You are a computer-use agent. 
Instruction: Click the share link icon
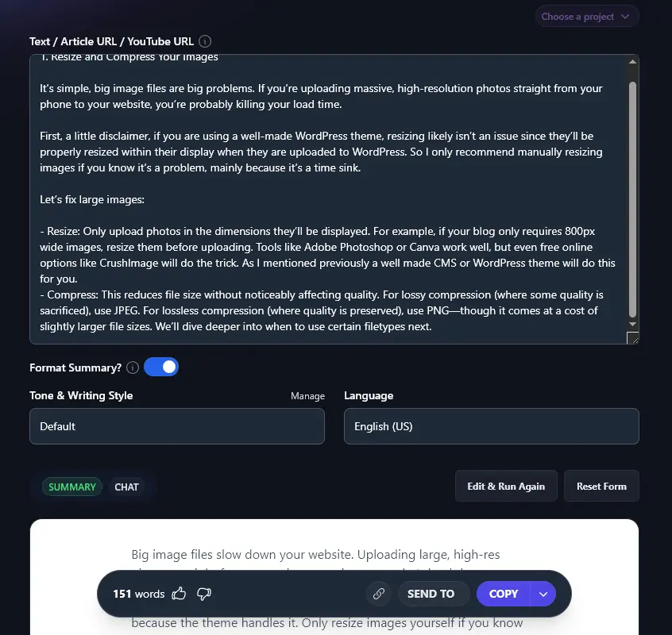pyautogui.click(x=379, y=594)
